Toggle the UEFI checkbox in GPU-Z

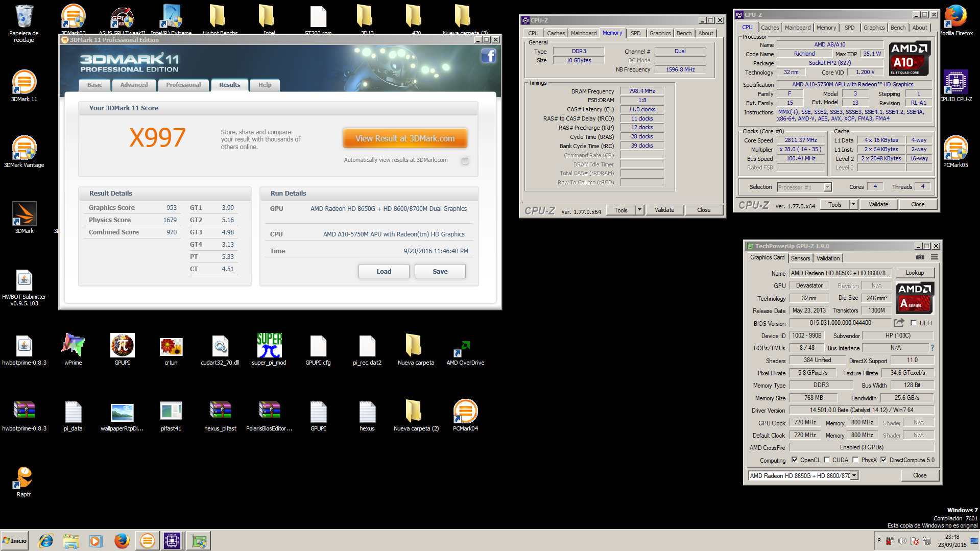tap(914, 323)
